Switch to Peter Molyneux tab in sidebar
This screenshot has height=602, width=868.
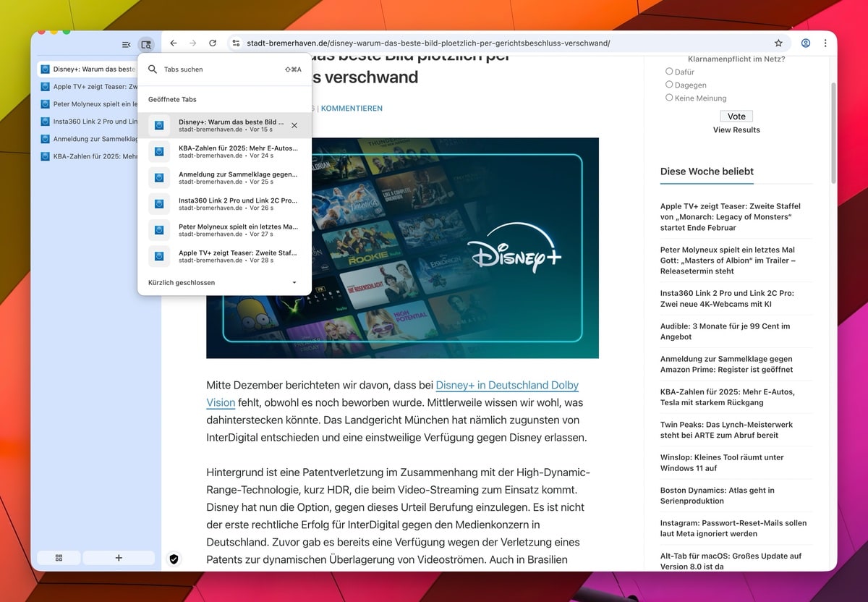click(88, 104)
